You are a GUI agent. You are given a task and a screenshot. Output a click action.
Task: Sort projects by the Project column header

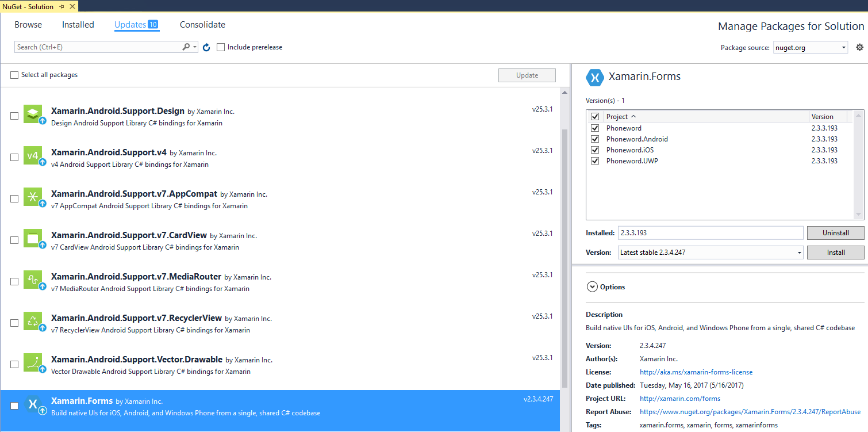(706, 116)
